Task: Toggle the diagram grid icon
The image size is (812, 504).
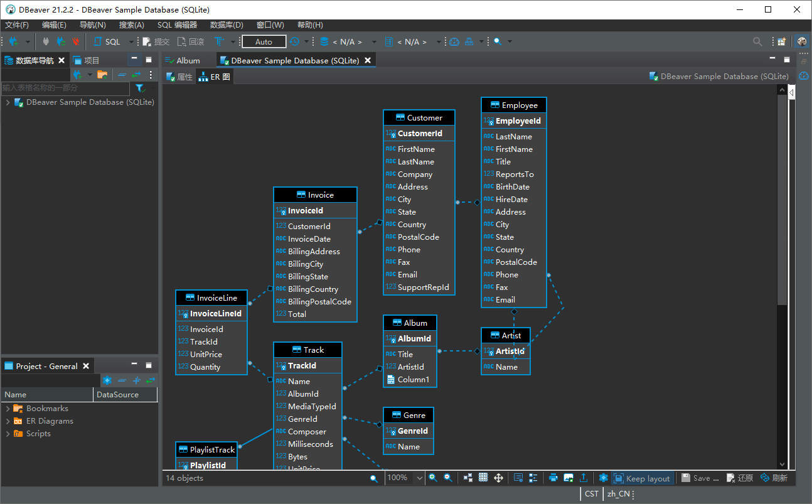Action: (483, 478)
